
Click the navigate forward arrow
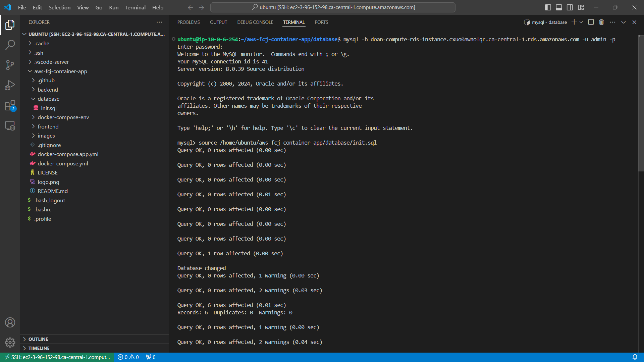coord(201,7)
